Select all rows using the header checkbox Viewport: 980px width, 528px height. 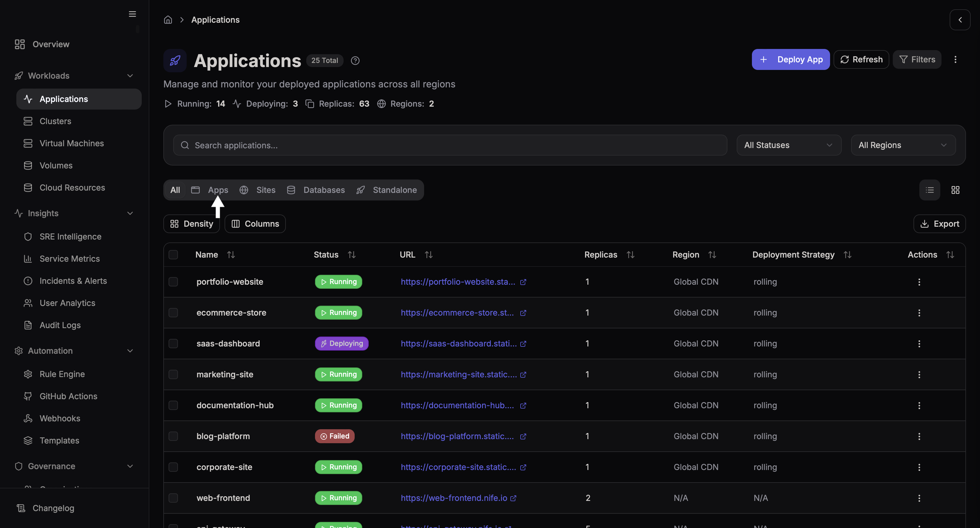[174, 255]
